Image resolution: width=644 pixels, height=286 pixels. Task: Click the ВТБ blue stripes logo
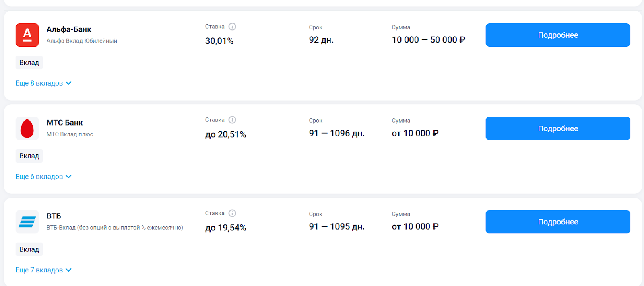(x=27, y=222)
